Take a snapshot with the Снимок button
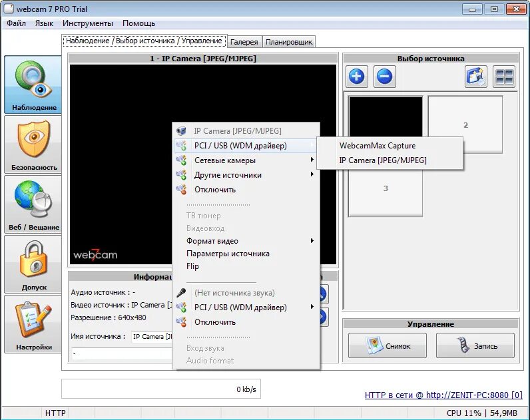530x420 pixels. (388, 345)
